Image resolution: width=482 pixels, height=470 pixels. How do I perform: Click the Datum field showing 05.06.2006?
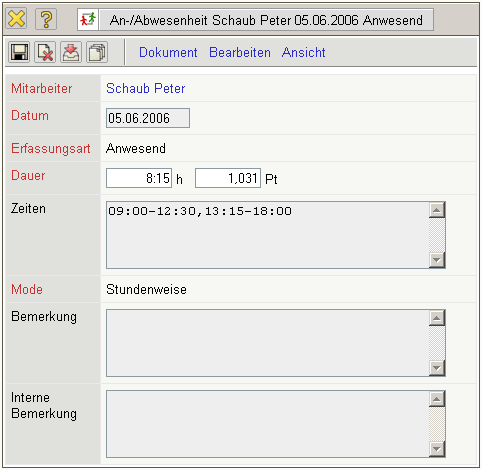[148, 118]
